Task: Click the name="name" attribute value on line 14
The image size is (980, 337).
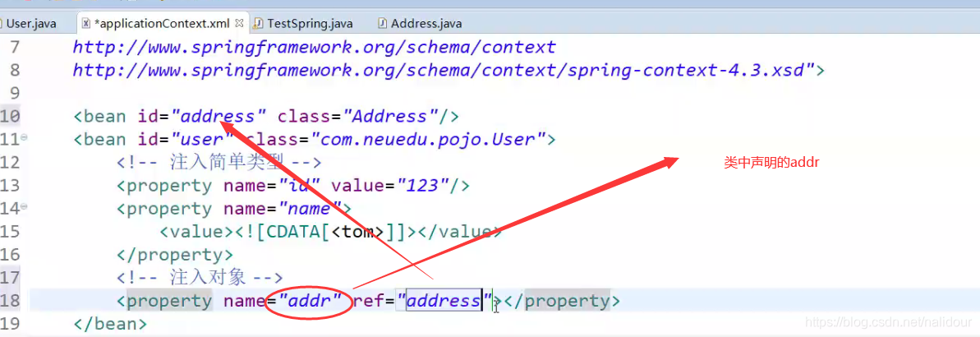Action: coord(310,209)
